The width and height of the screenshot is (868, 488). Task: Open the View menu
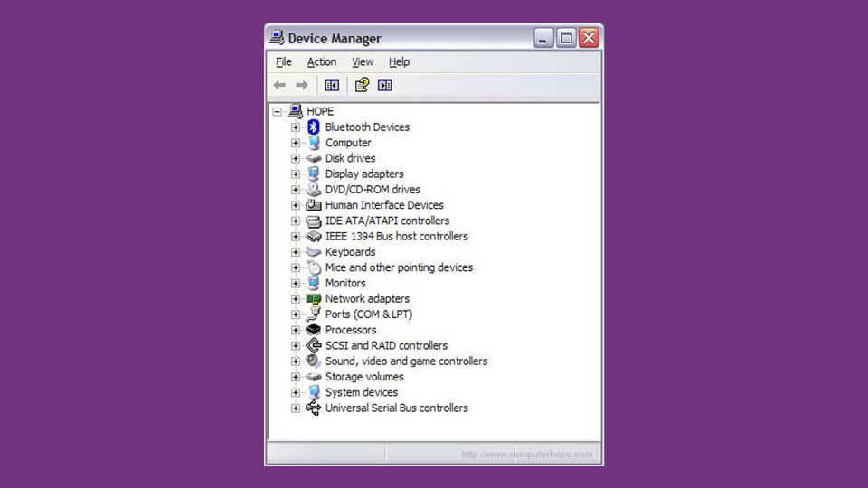(x=363, y=62)
